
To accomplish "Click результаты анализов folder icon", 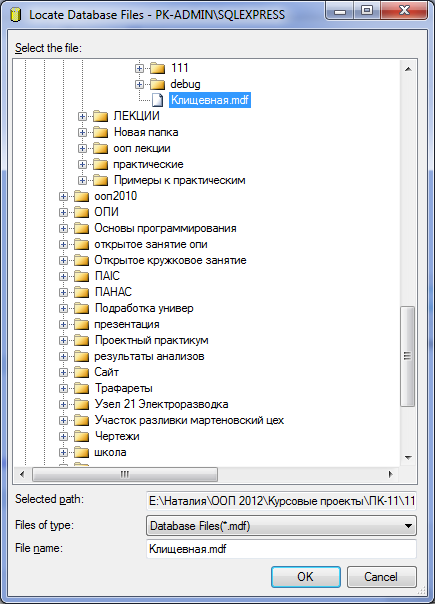I will [81, 356].
